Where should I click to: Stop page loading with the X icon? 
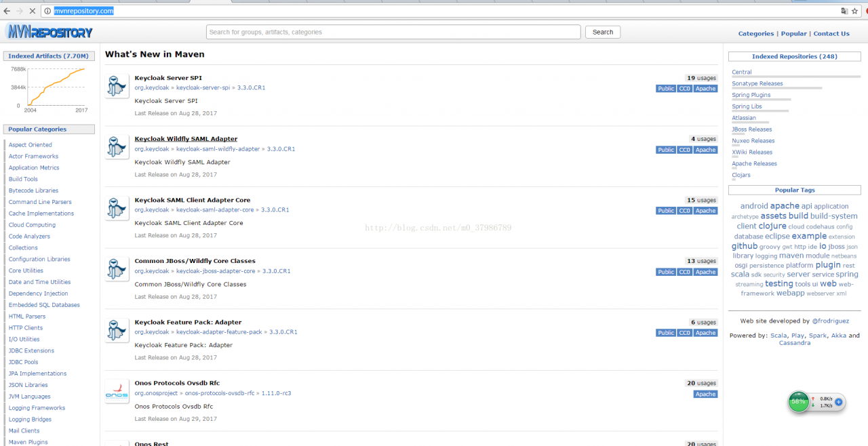(32, 11)
